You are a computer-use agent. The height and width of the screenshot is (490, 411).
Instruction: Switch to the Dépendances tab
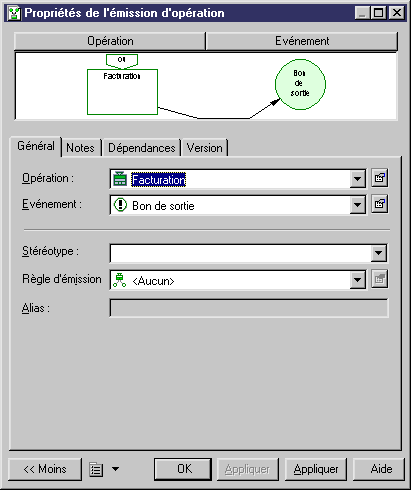point(142,148)
